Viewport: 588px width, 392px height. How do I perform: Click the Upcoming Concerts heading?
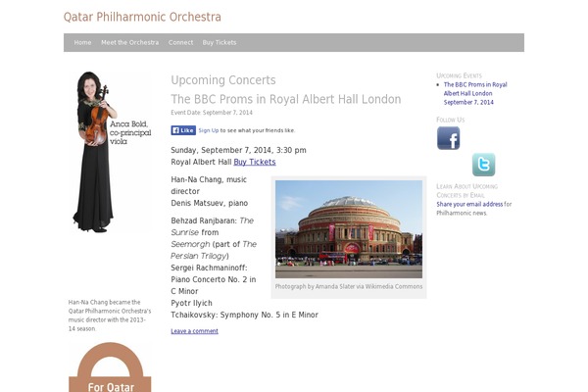[x=223, y=80]
